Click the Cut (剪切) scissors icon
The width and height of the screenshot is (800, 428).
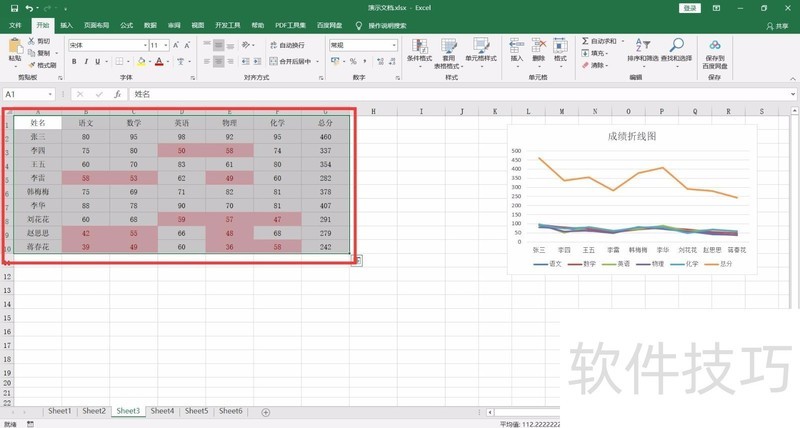(x=32, y=42)
